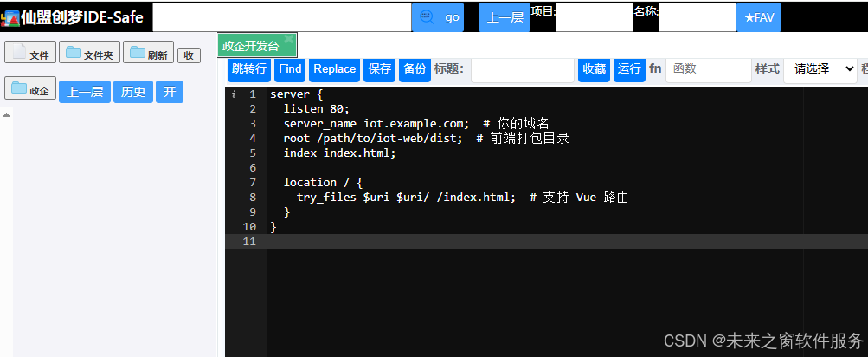Click line number 11 in the gutter
868x357 pixels.
[249, 241]
